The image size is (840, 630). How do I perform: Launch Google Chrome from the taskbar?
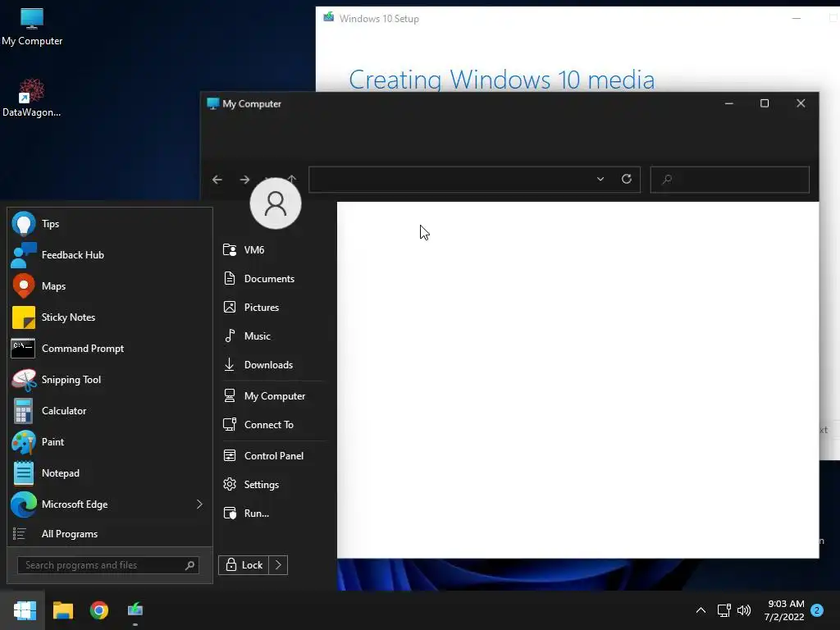(x=99, y=610)
